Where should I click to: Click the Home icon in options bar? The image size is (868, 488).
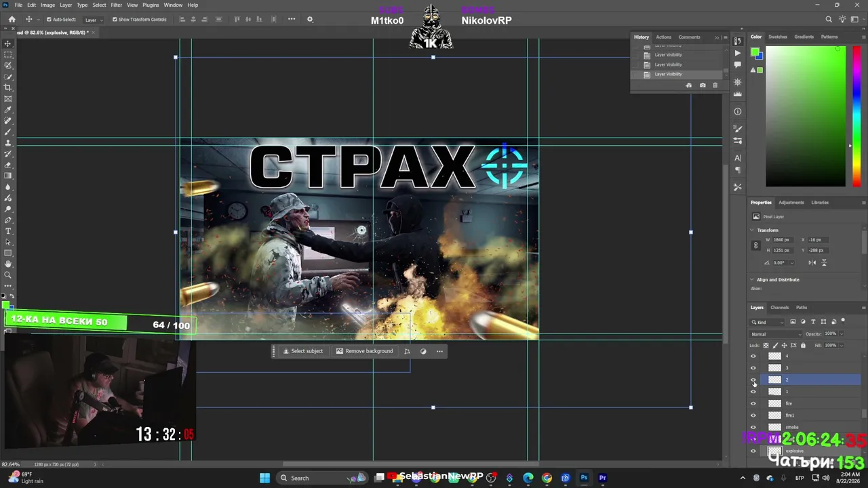12,20
